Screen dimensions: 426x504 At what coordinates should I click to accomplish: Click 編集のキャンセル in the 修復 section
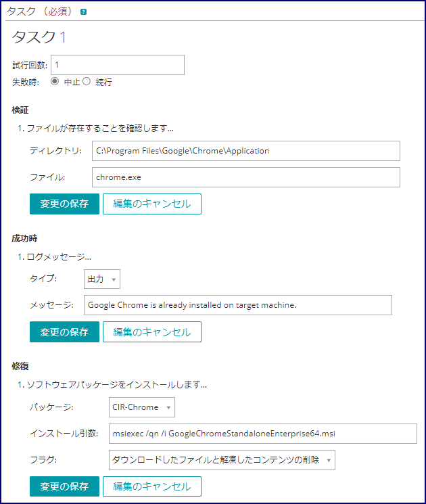pos(152,486)
